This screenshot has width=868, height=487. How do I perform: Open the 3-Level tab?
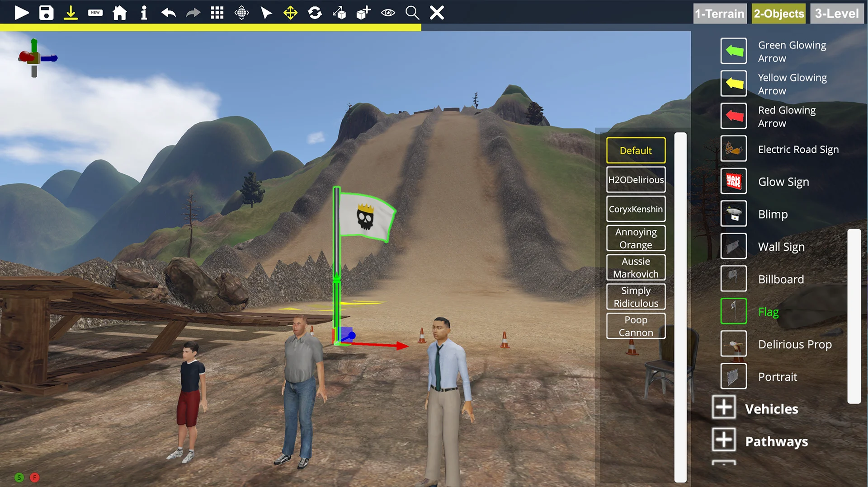point(837,13)
